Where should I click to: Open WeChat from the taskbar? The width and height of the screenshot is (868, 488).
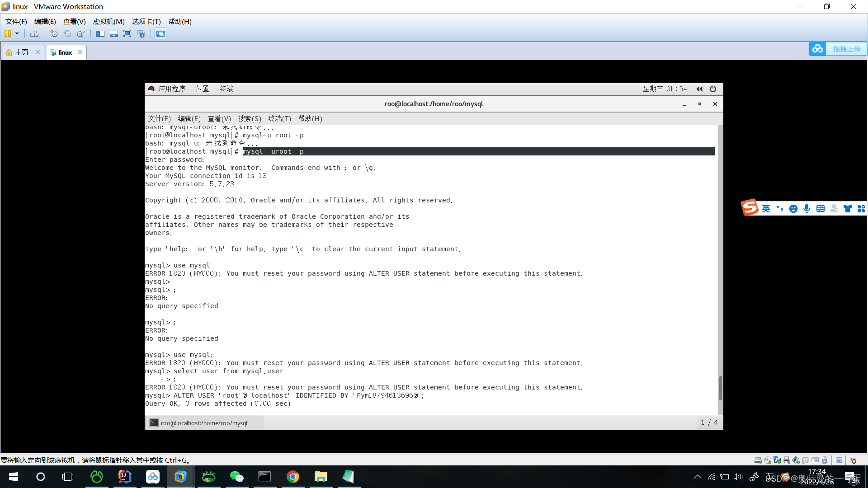(237, 477)
